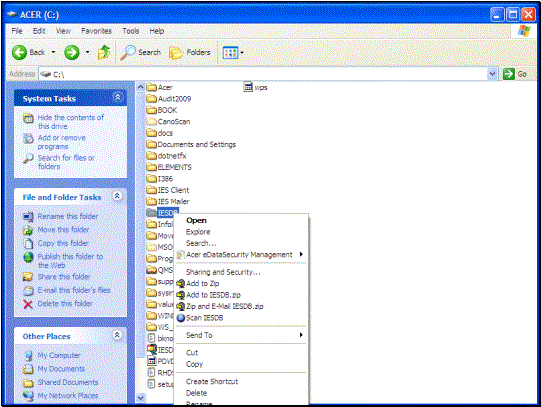Image resolution: width=541 pixels, height=407 pixels.
Task: Select the IES Client folder
Action: click(x=168, y=190)
